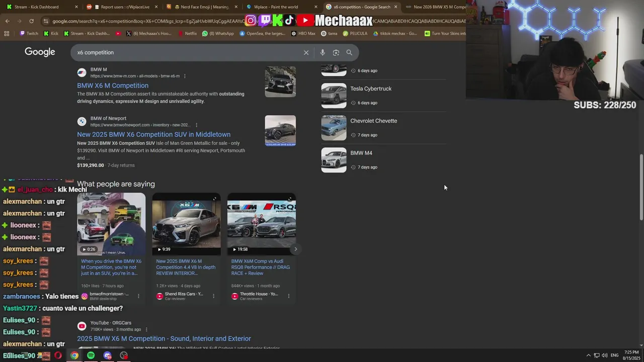Open BMW of Newport result car thumbnail
This screenshot has height=362, width=644.
click(280, 130)
